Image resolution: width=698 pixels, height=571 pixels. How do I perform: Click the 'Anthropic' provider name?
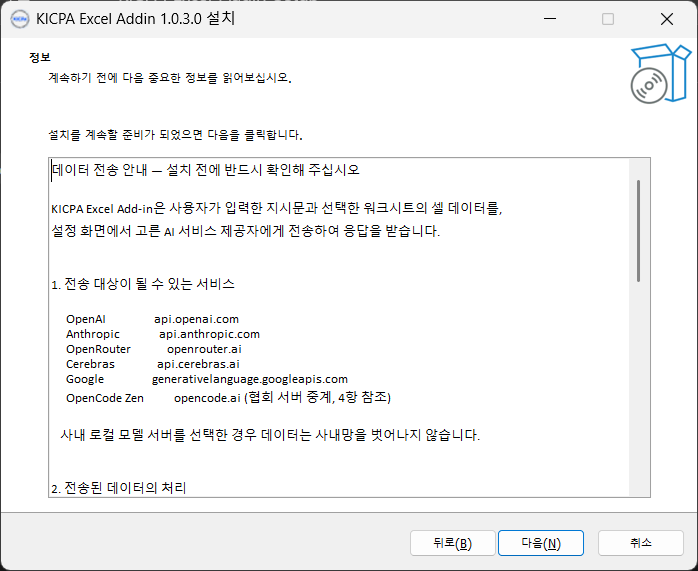pos(93,334)
